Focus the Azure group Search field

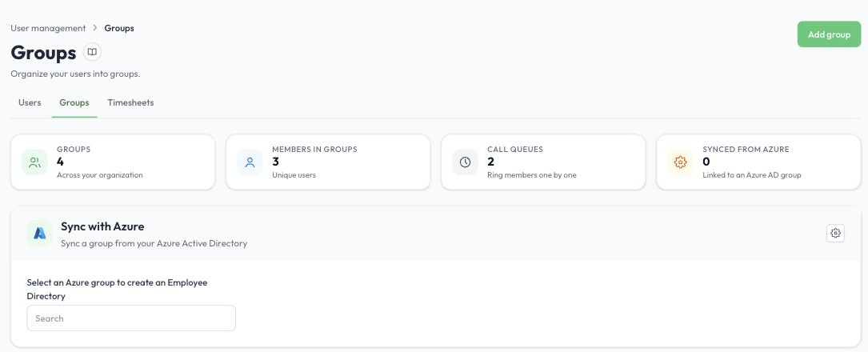131,318
